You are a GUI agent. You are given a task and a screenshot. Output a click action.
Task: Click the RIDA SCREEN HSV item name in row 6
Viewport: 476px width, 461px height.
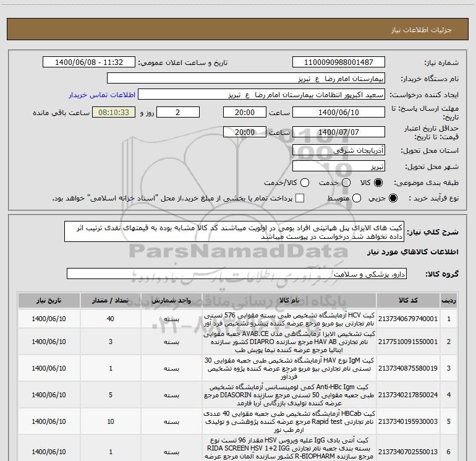click(289, 448)
